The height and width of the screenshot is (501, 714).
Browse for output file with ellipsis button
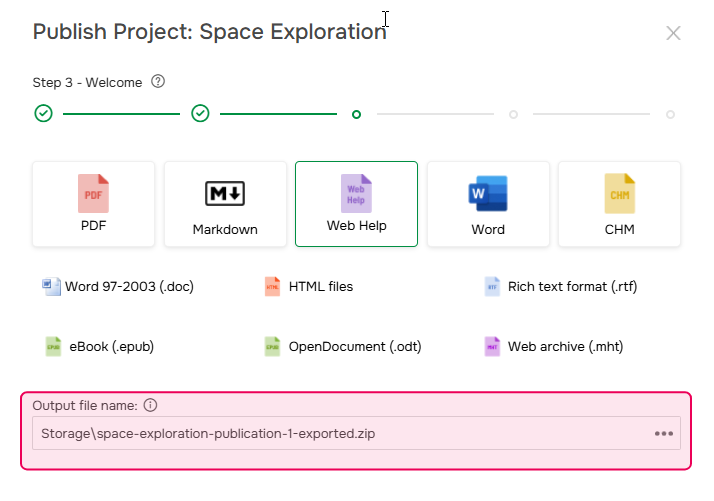[x=664, y=434]
